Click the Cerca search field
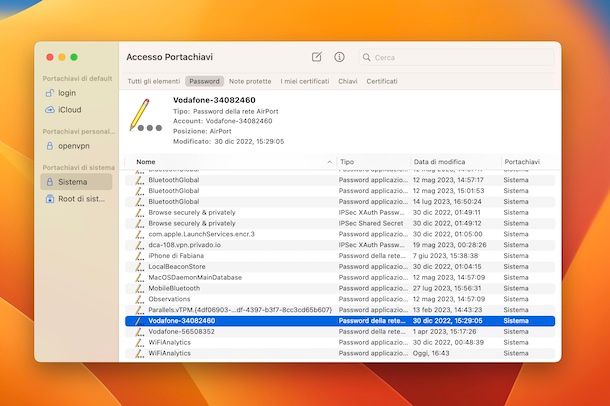 [x=456, y=58]
